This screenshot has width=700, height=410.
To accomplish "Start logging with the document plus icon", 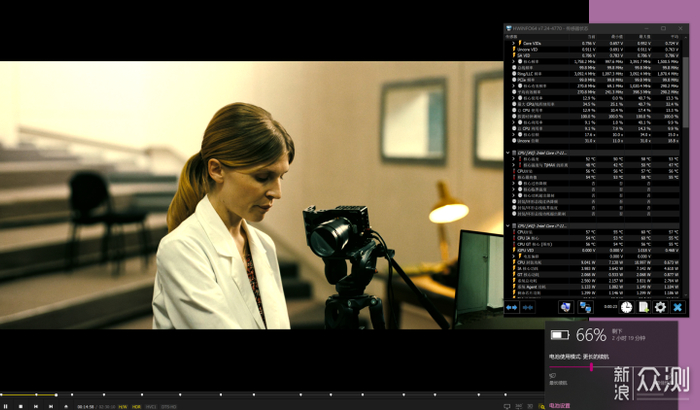I will 644,307.
